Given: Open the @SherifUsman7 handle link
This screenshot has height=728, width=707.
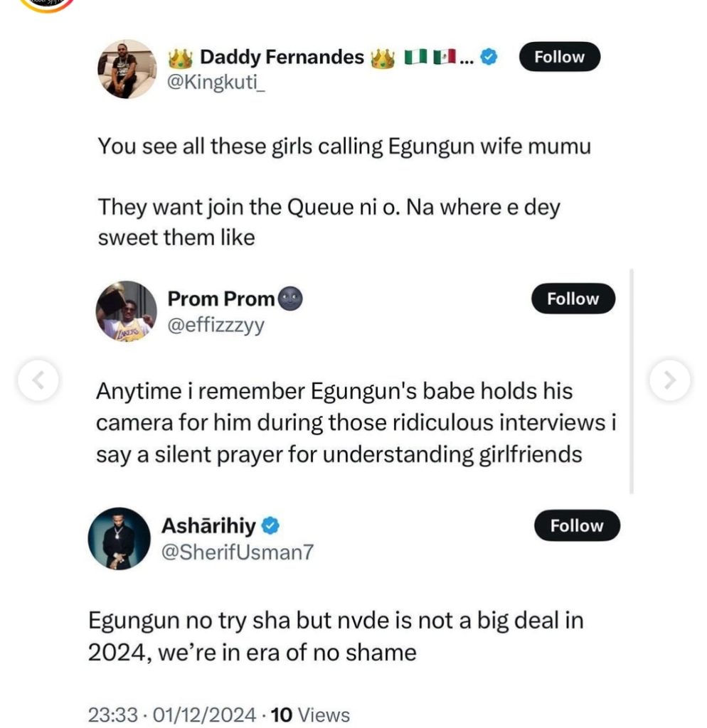Looking at the screenshot, I should point(237,552).
